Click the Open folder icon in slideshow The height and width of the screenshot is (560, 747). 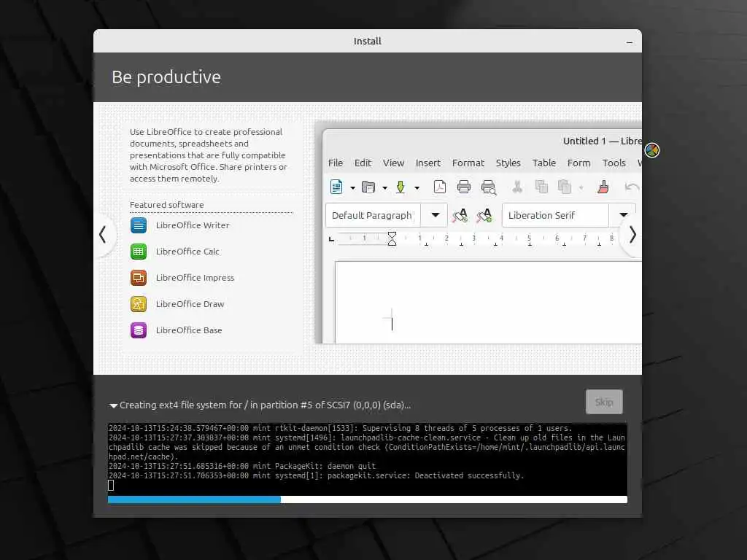(368, 187)
